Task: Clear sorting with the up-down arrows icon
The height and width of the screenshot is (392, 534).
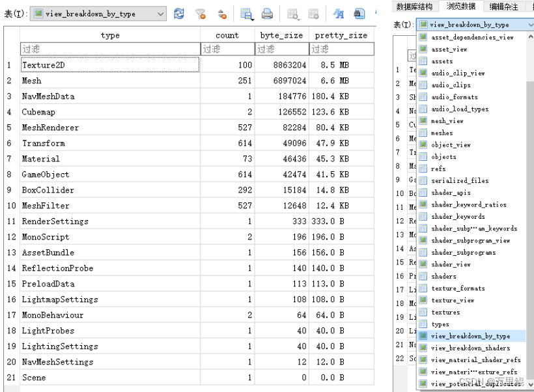Action: click(x=222, y=14)
